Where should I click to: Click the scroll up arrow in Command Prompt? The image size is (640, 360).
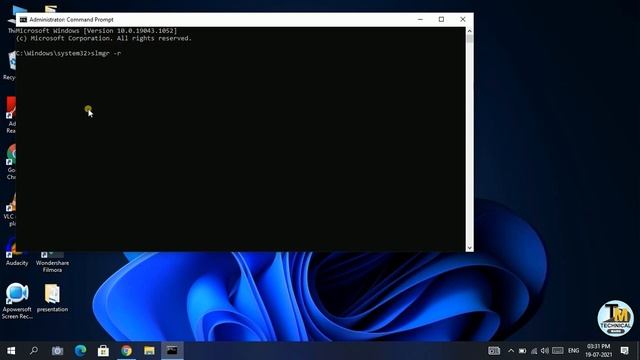point(469,31)
